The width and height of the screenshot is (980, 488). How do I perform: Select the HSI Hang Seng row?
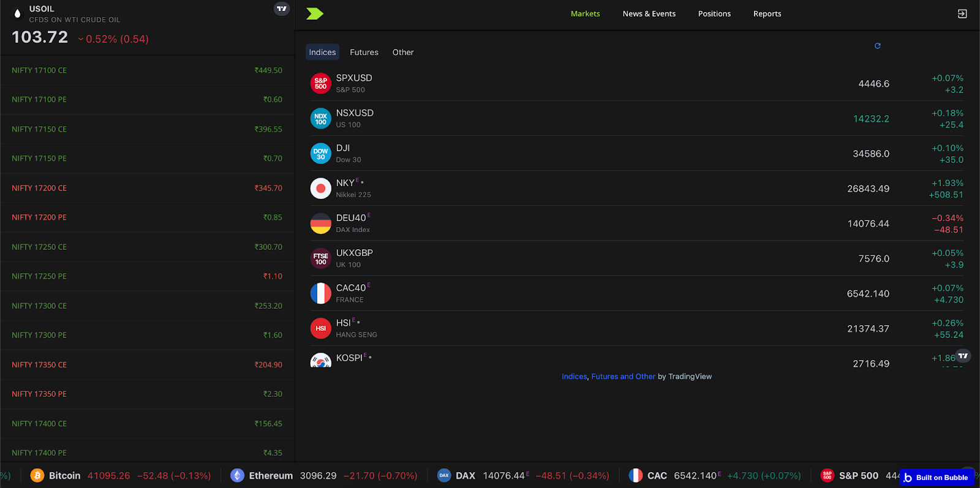pyautogui.click(x=636, y=328)
